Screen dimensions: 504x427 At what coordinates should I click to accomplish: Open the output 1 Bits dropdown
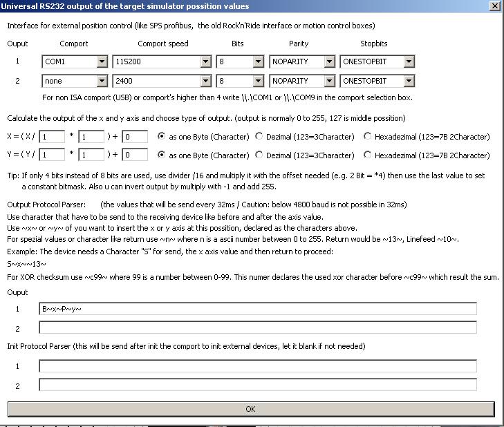[x=240, y=61]
